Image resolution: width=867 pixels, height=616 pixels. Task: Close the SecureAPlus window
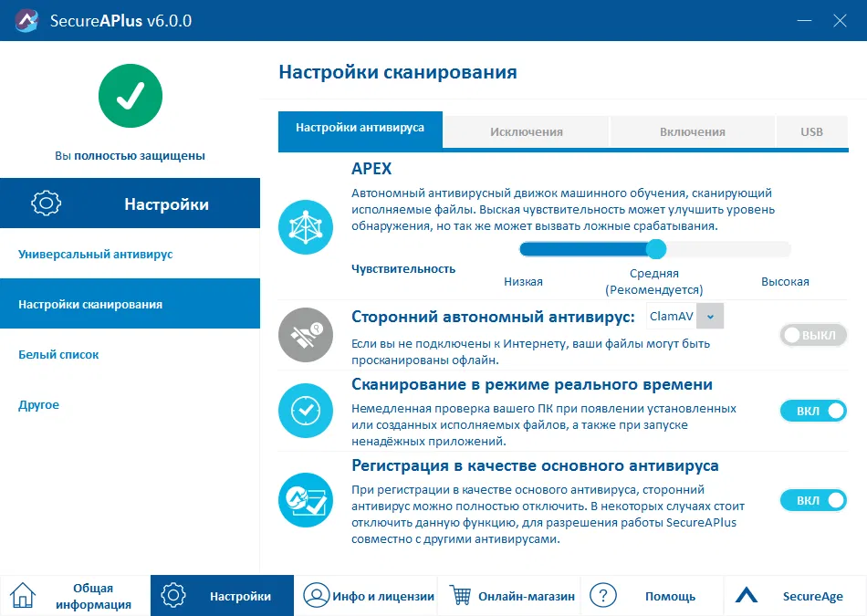click(x=840, y=20)
